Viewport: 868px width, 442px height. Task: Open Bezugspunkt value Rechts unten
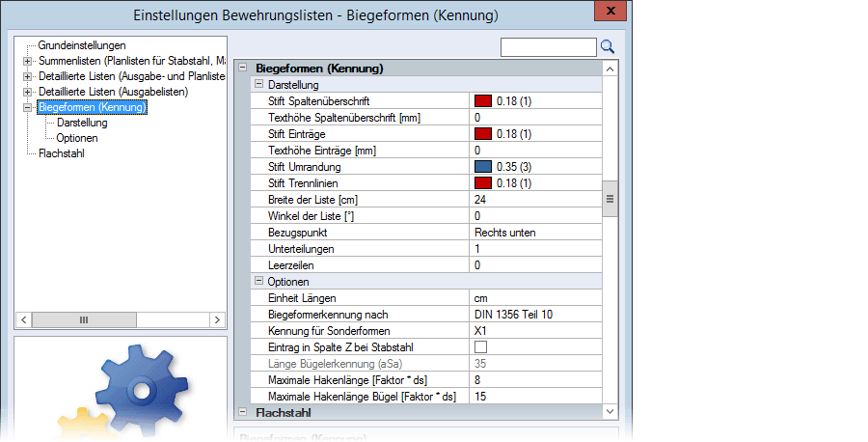pos(535,232)
